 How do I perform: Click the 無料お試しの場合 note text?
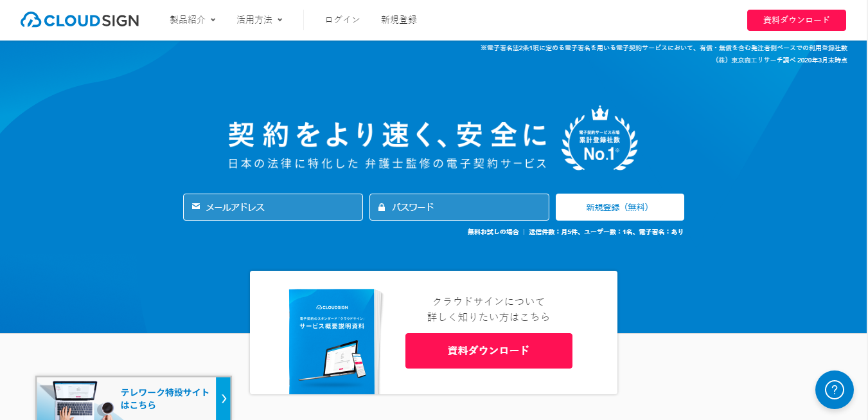pos(493,232)
